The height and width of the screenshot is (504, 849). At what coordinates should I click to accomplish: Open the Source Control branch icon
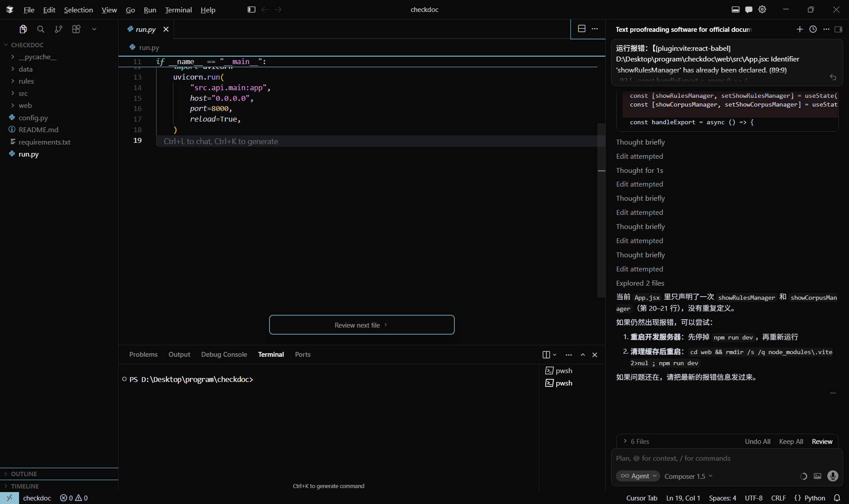[58, 29]
